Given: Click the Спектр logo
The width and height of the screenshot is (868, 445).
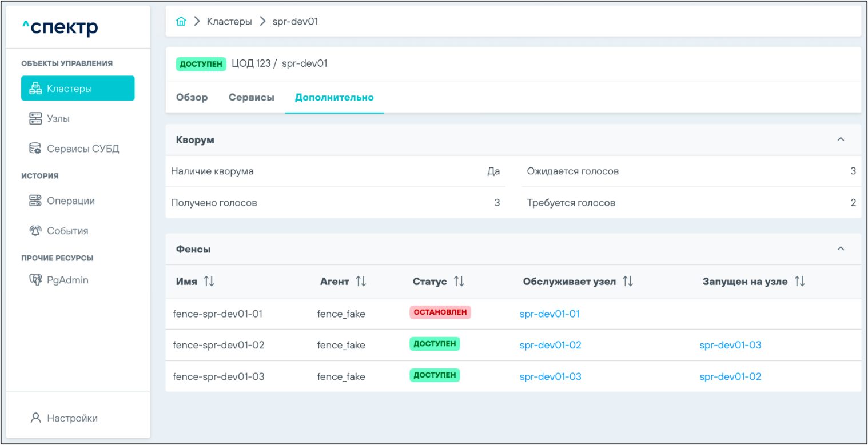Looking at the screenshot, I should pos(60,27).
